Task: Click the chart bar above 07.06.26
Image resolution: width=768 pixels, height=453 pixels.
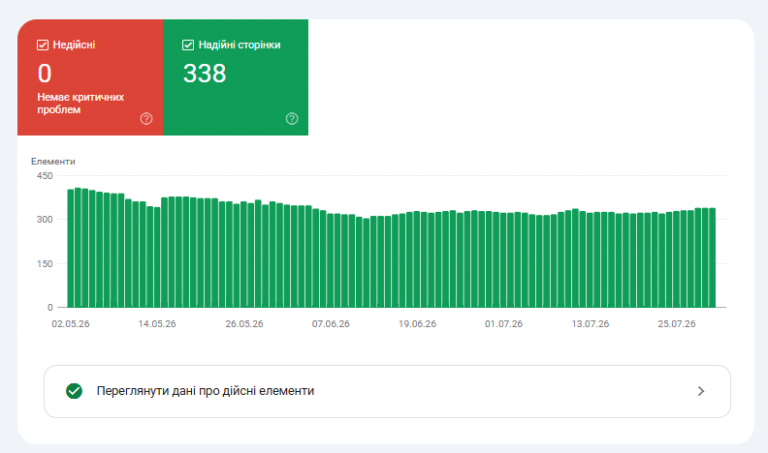Action: point(330,261)
